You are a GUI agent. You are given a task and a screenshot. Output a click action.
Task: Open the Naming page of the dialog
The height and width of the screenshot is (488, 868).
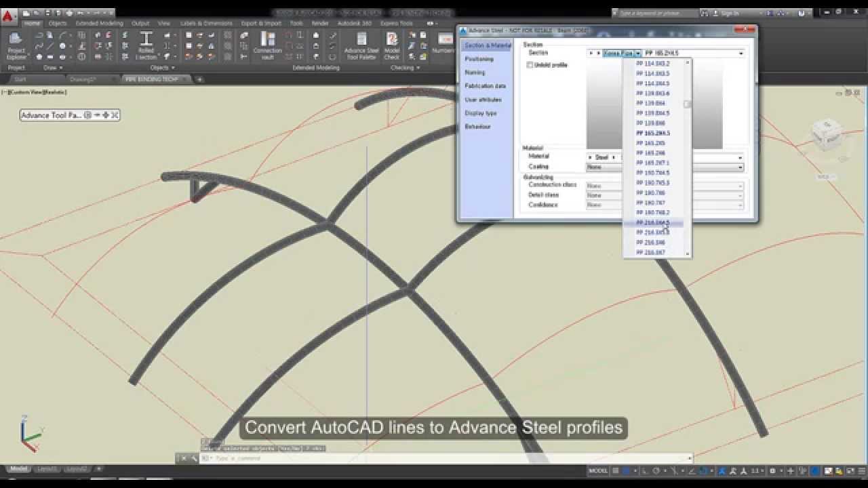(x=475, y=73)
